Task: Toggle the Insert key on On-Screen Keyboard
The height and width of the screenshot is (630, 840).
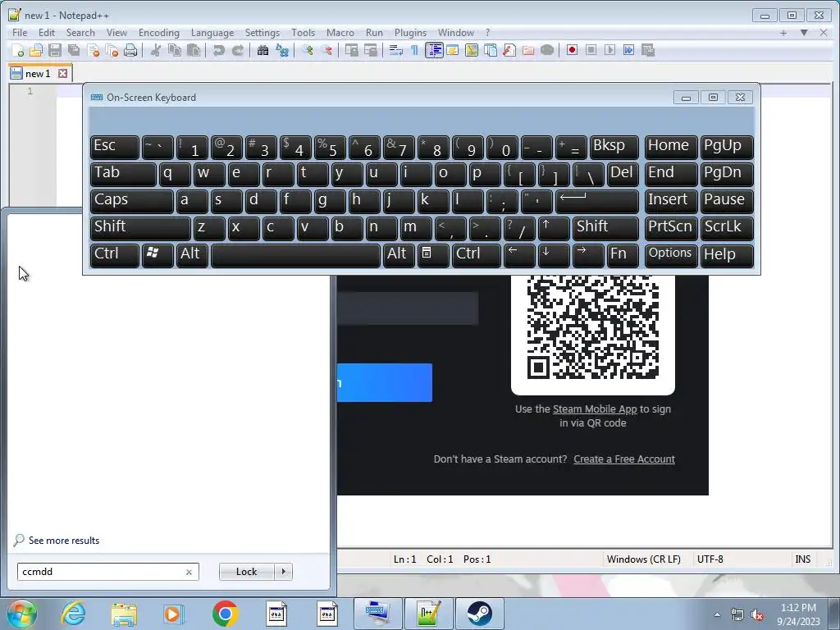Action: click(x=671, y=201)
